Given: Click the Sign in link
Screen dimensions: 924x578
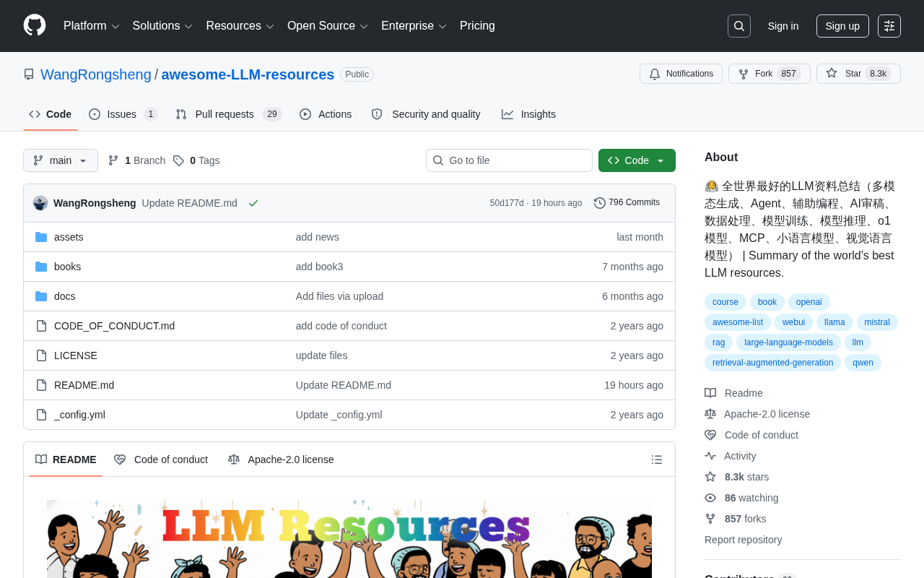Looking at the screenshot, I should point(783,26).
